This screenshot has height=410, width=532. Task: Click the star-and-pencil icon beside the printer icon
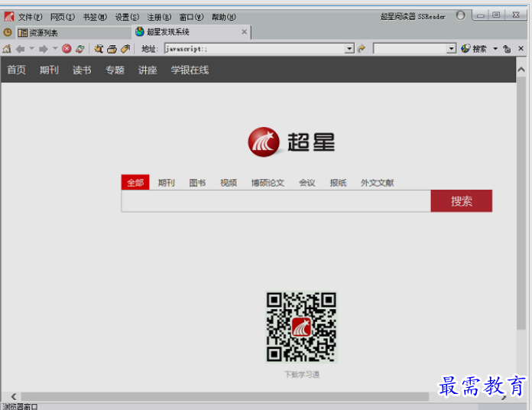99,49
